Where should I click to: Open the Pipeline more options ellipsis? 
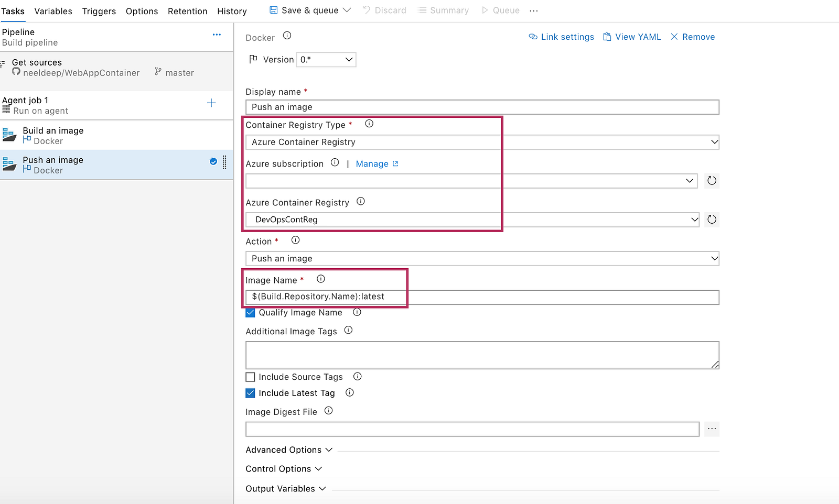tap(217, 35)
